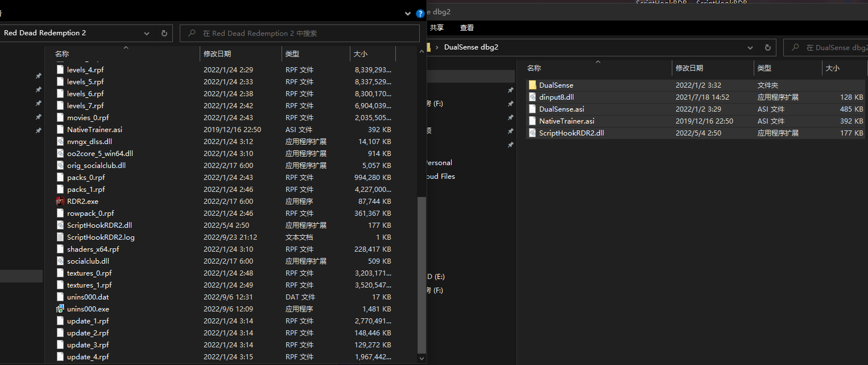This screenshot has width=868, height=365.
Task: Click the scrollbar down arrow in file list
Action: point(421,359)
